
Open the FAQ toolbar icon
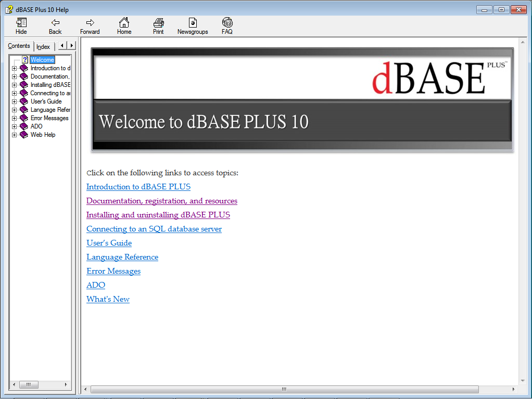227,22
